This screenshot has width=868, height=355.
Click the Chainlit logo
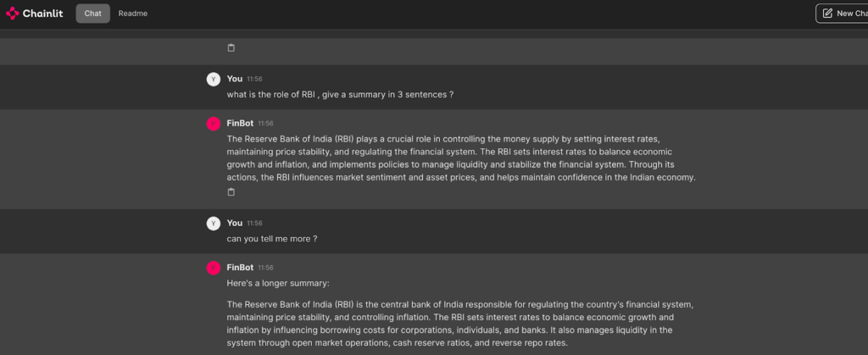(x=34, y=14)
